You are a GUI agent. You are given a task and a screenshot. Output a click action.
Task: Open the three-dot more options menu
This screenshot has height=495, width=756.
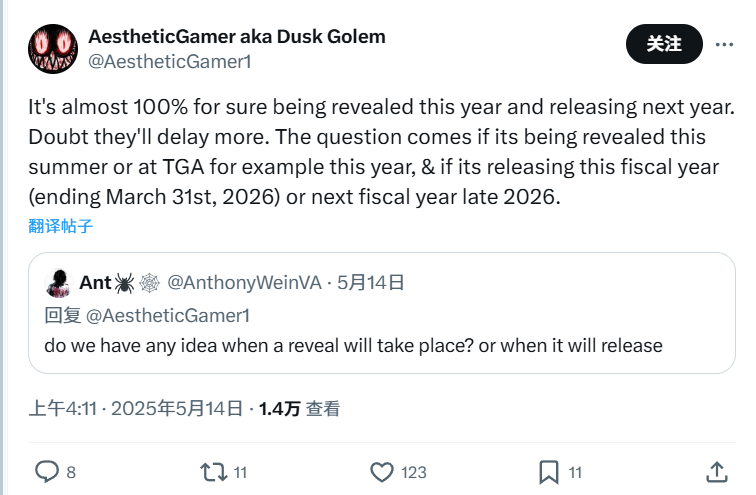coord(724,44)
